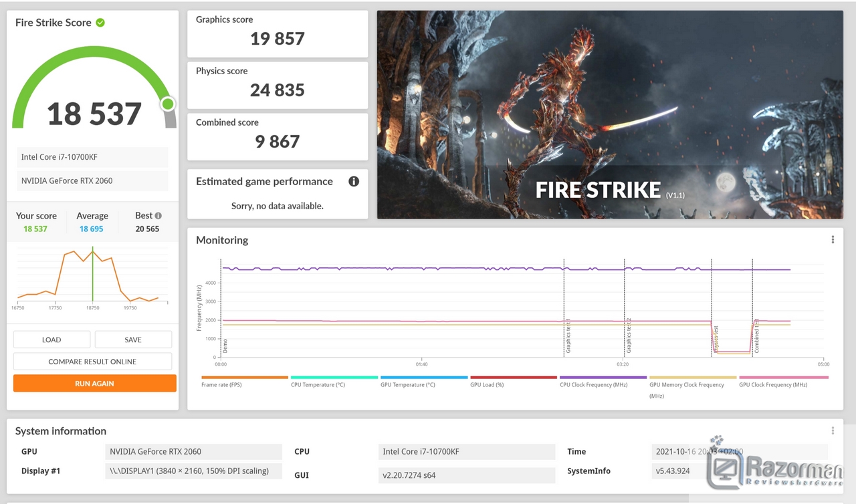This screenshot has height=504, width=856.
Task: Click the Fire Strike artwork thumbnail
Action: click(610, 114)
